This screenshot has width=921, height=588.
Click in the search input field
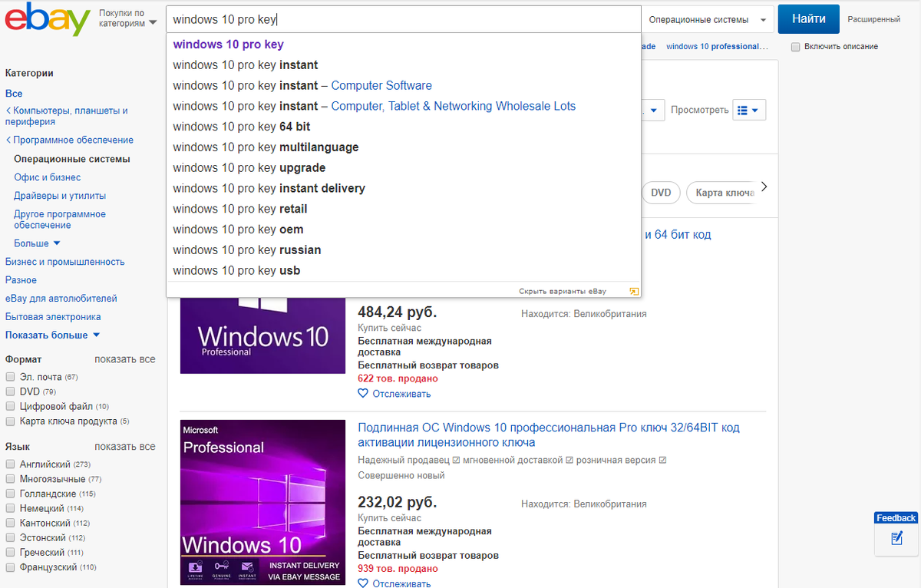click(x=404, y=19)
